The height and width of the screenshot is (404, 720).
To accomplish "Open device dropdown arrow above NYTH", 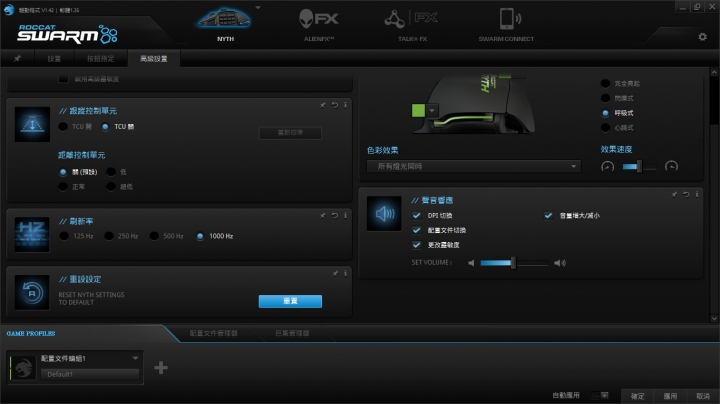I will pos(258,7).
